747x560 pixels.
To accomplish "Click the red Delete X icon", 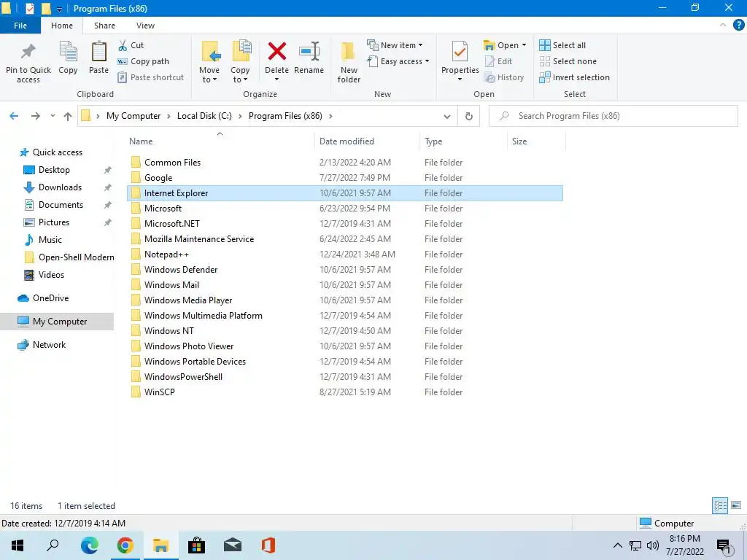I will click(276, 52).
